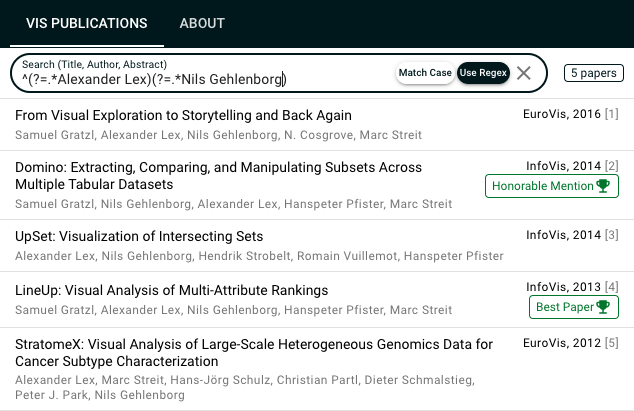Disable the Use Regex toggle
Image resolution: width=634 pixels, height=411 pixels.
point(483,73)
